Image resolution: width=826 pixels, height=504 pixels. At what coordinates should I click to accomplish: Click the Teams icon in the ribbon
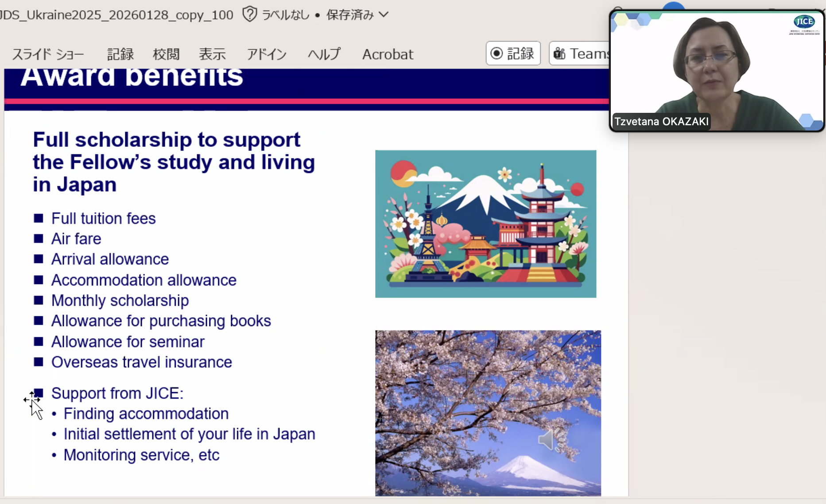[x=559, y=54]
